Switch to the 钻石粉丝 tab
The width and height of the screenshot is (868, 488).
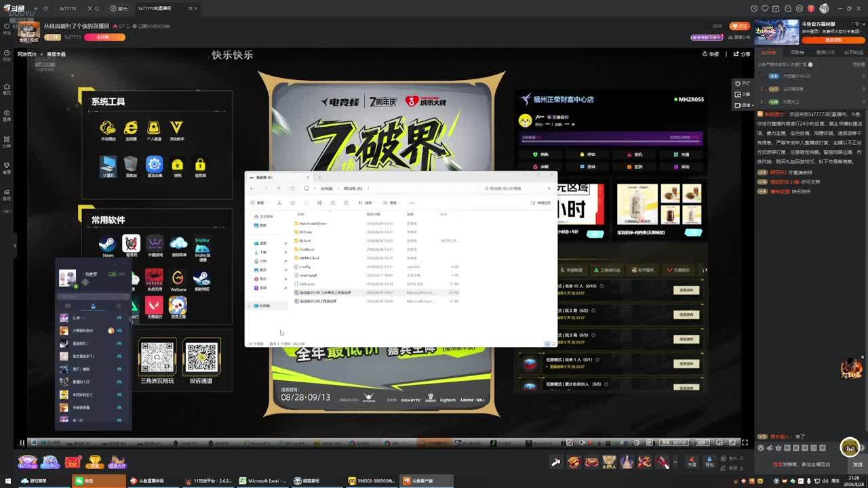pos(854,52)
